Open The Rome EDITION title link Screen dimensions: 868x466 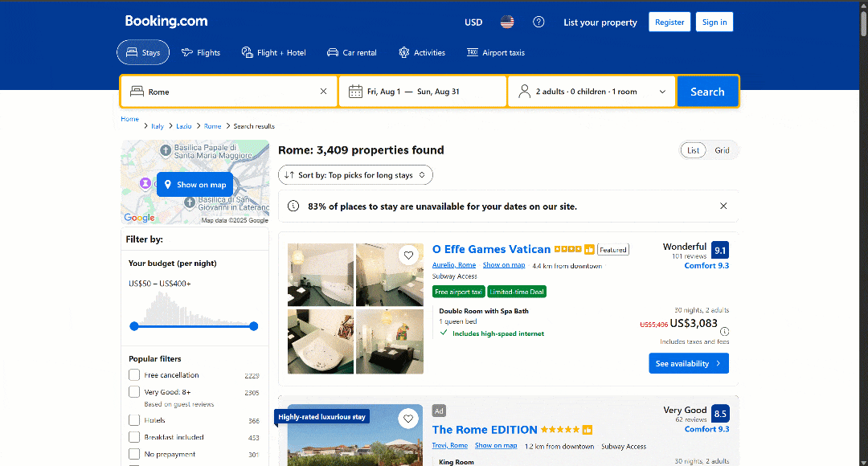485,430
